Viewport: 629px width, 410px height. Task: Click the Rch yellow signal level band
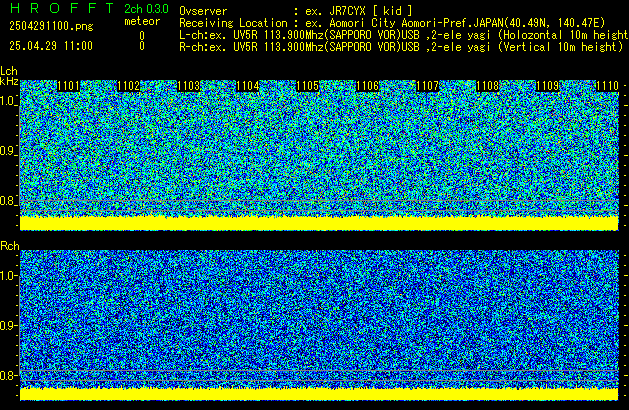point(319,394)
